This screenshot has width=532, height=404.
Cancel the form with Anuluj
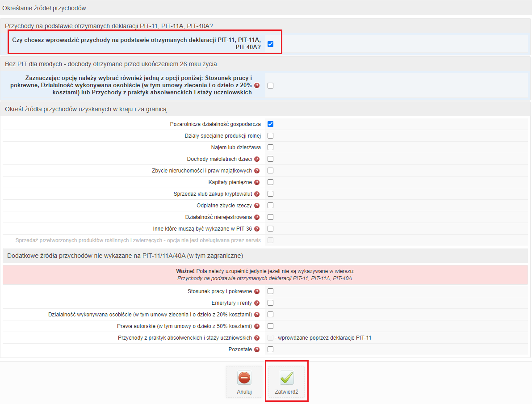coord(244,382)
